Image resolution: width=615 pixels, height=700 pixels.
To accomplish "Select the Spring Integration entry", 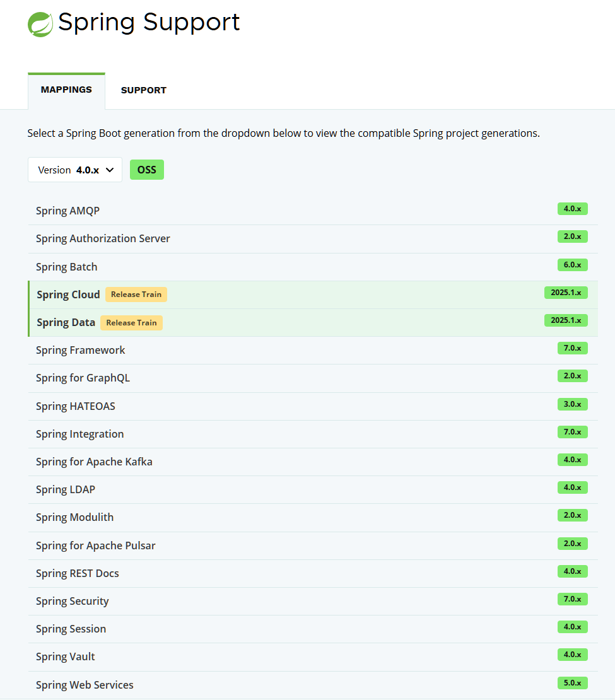I will tap(313, 434).
